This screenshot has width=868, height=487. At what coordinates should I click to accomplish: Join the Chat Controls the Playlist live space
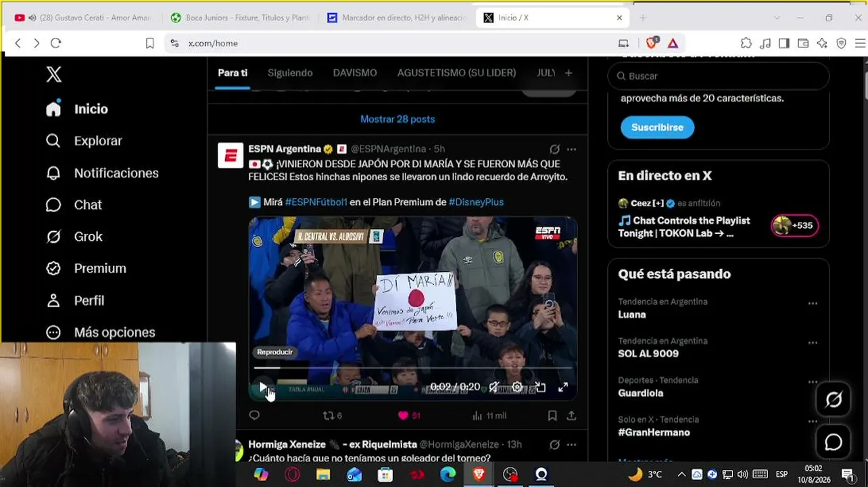pyautogui.click(x=683, y=227)
